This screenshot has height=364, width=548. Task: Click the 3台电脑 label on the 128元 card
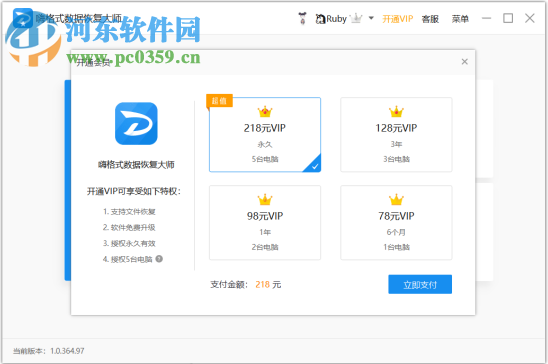coord(396,159)
